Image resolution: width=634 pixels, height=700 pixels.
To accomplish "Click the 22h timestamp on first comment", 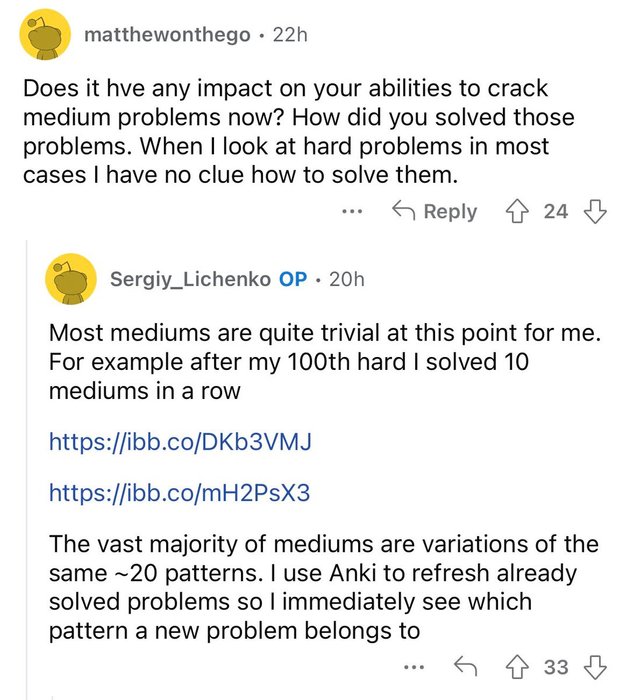I will click(290, 34).
